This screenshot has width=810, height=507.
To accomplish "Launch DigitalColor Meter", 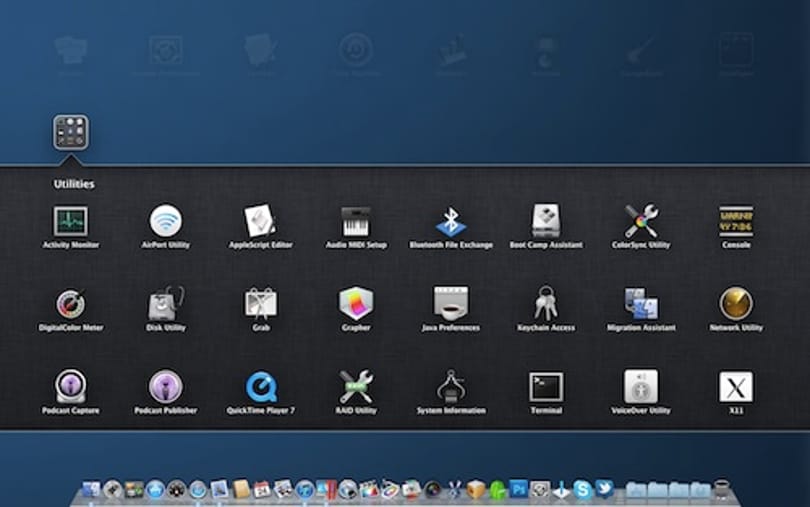I will point(71,303).
